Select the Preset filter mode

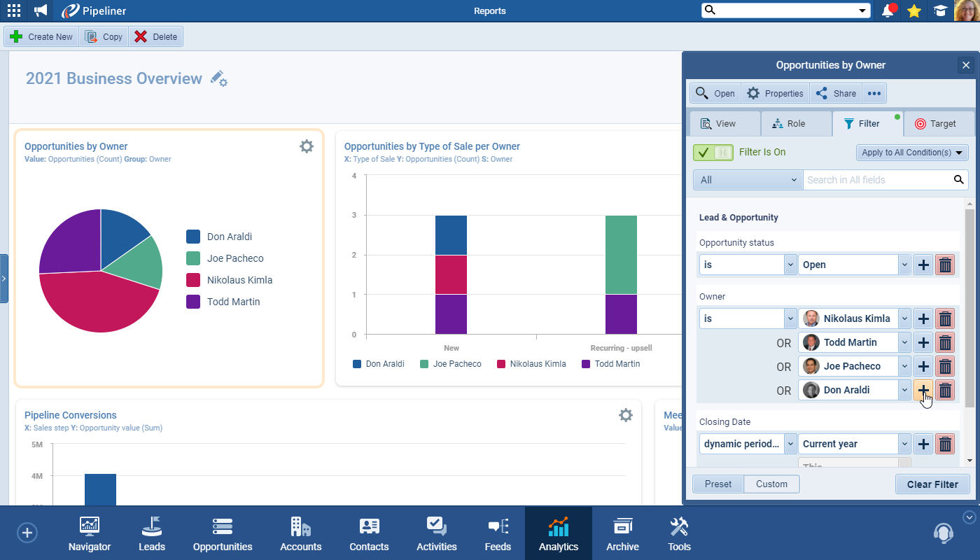tap(718, 484)
